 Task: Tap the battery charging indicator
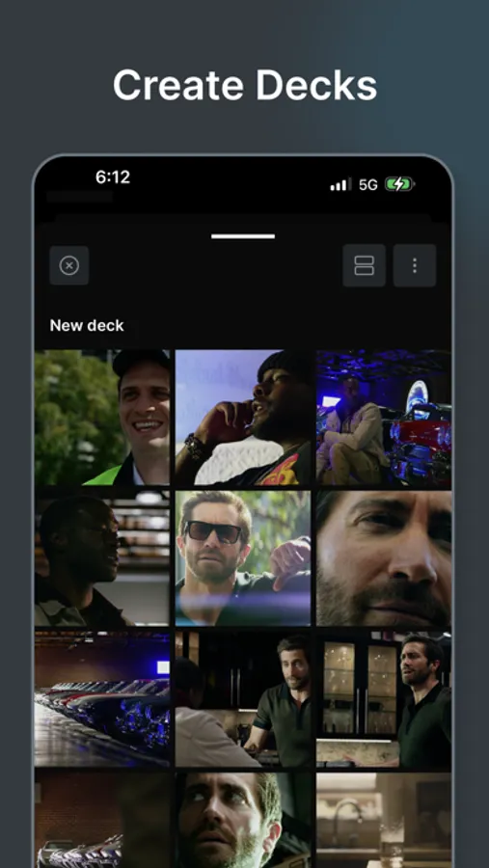[x=400, y=184]
